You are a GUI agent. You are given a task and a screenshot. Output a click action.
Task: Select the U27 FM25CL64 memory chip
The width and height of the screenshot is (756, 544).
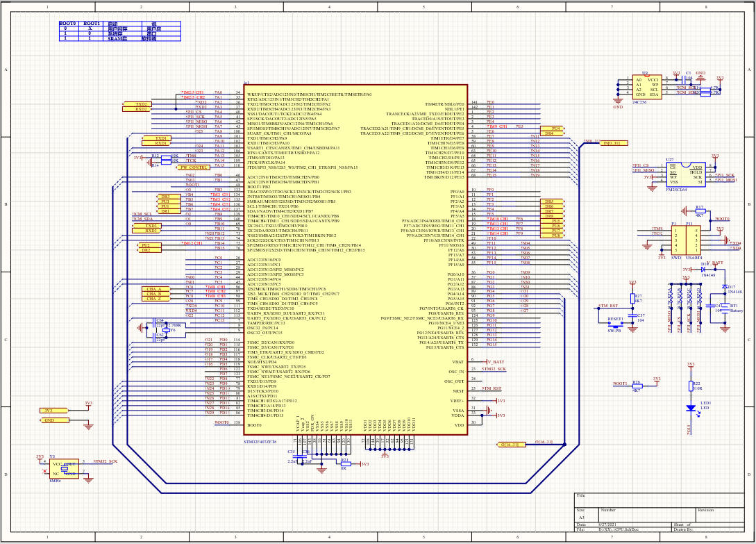(686, 175)
